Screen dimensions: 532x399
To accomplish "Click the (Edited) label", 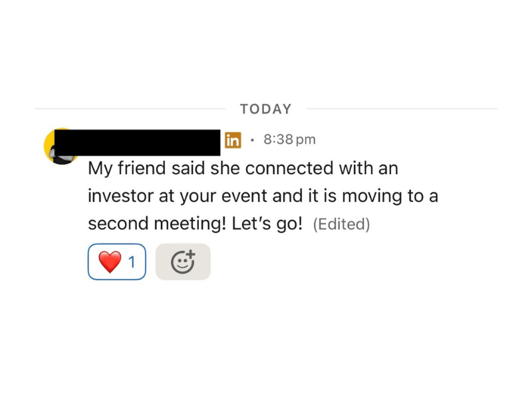I will pos(341,225).
